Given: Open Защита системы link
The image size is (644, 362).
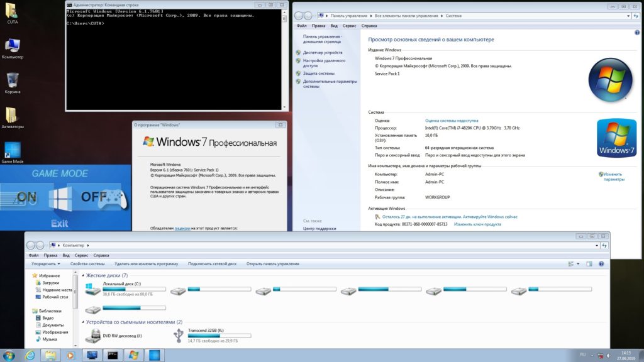Looking at the screenshot, I should coord(319,74).
